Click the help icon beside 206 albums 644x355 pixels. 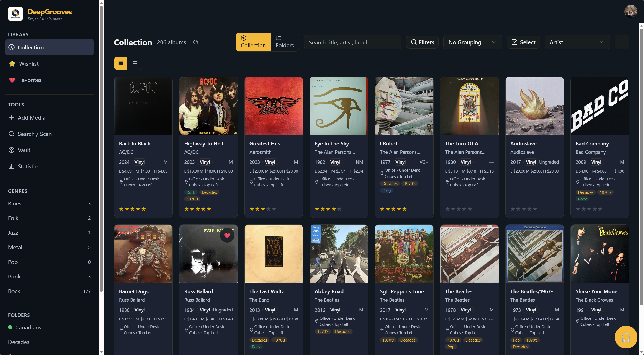point(195,42)
